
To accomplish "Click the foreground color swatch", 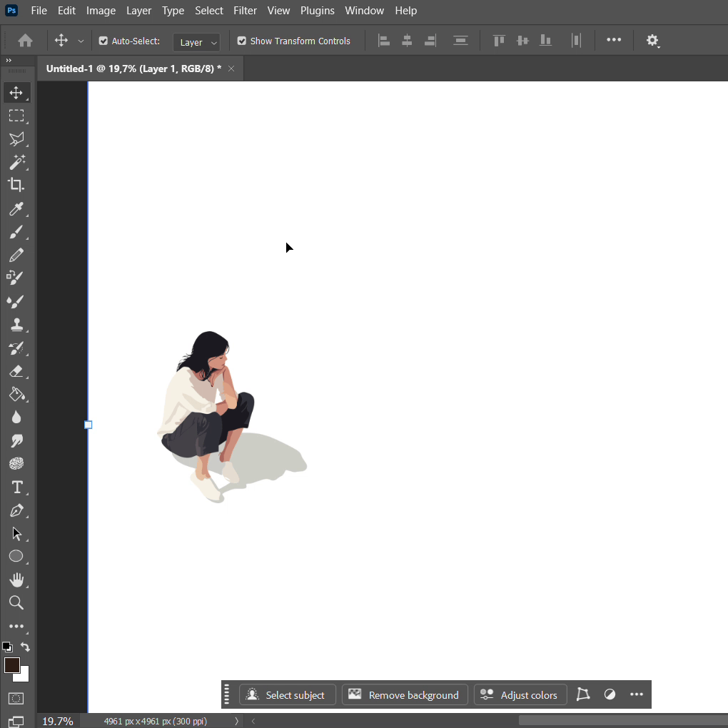I will pyautogui.click(x=11, y=665).
